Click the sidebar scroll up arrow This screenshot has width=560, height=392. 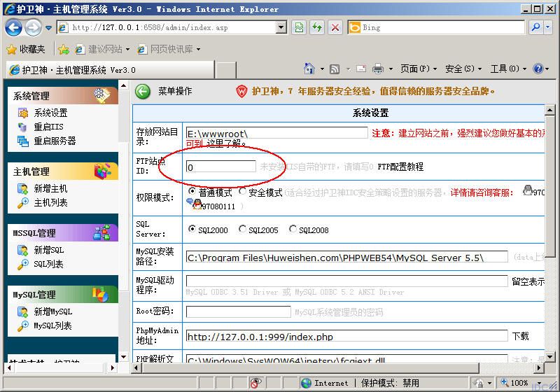(124, 86)
